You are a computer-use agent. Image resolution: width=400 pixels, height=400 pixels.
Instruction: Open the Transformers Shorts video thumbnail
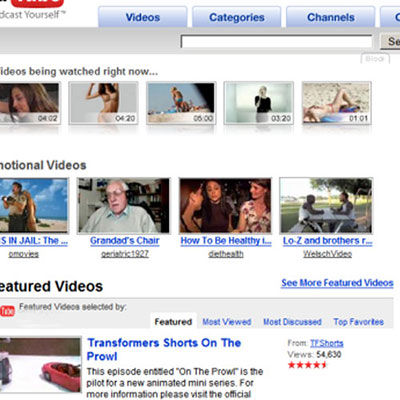point(40,364)
